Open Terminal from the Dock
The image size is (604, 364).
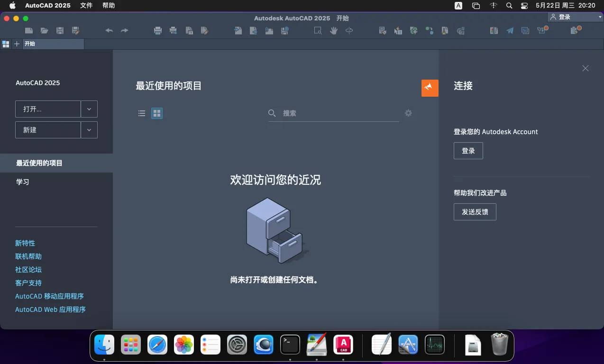(x=290, y=345)
